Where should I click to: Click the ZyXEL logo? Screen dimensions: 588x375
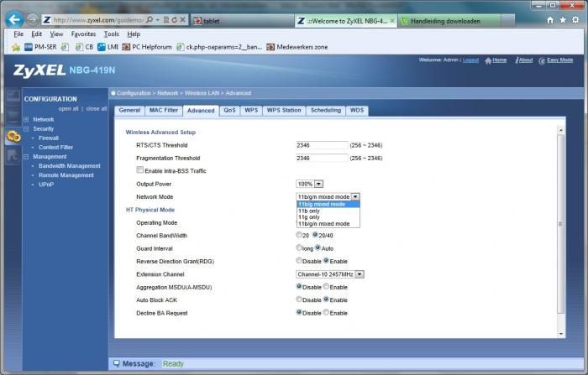pos(39,70)
